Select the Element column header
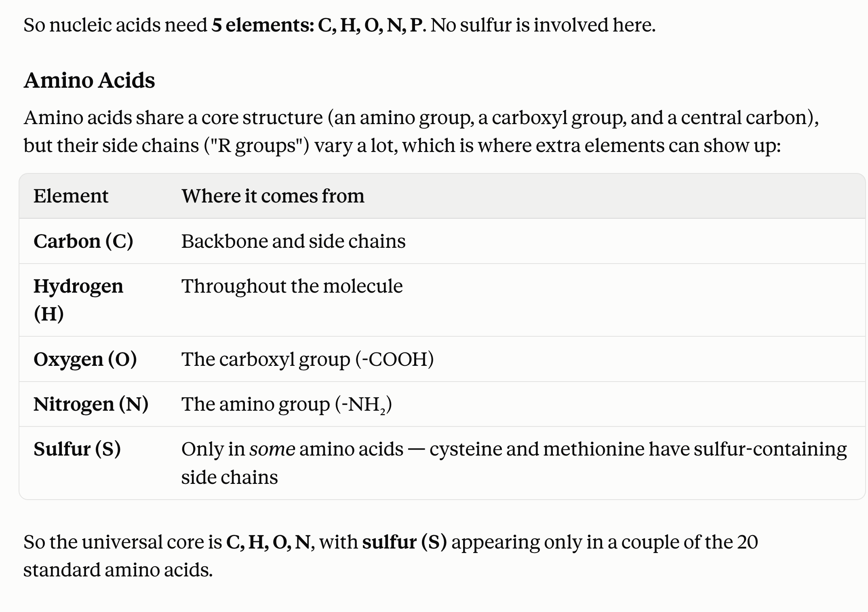The image size is (868, 612). [x=71, y=196]
